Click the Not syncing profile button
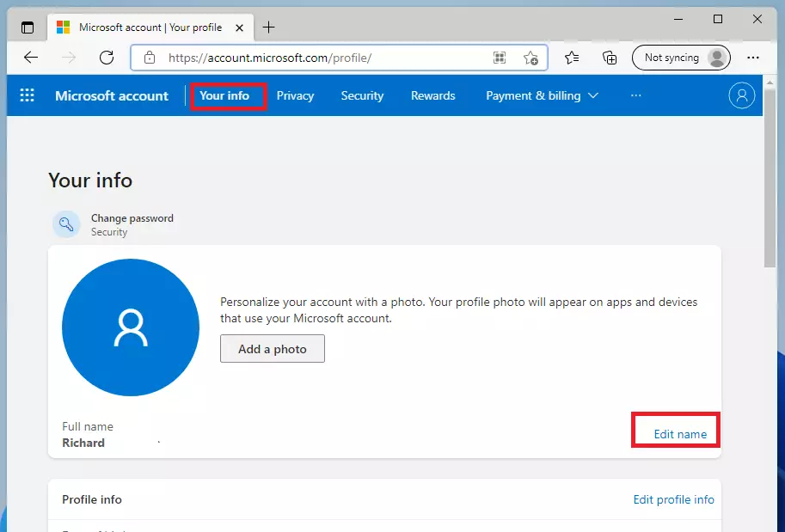This screenshot has height=532, width=785. (x=681, y=58)
